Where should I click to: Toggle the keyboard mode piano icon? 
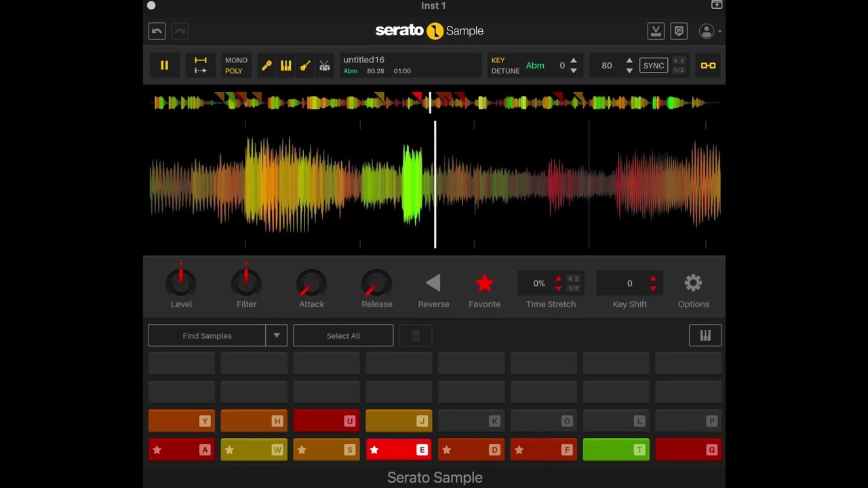[705, 335]
